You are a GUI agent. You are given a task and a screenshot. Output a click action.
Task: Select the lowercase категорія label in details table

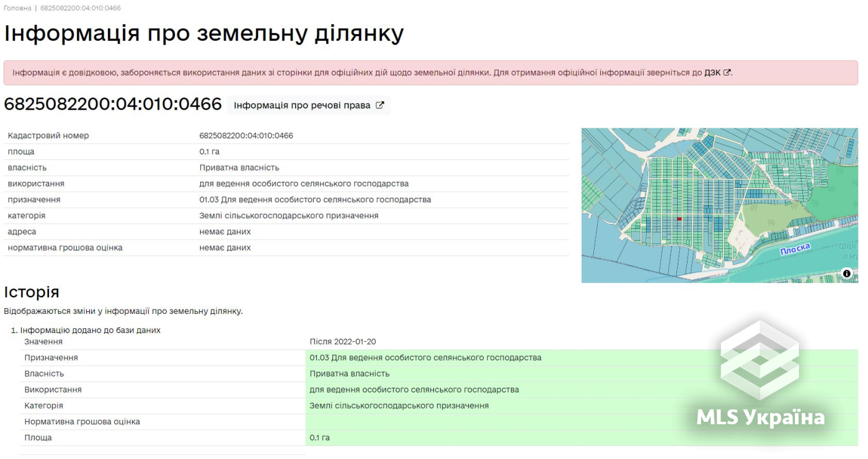(x=27, y=216)
